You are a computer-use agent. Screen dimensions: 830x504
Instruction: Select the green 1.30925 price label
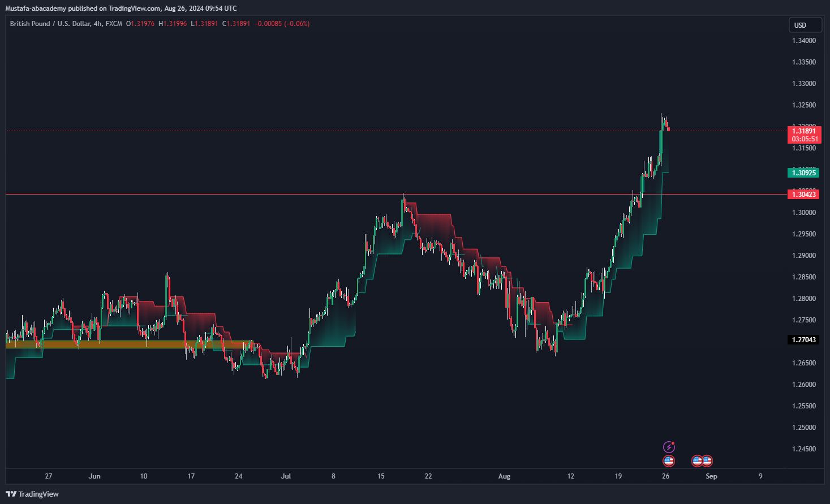click(803, 173)
